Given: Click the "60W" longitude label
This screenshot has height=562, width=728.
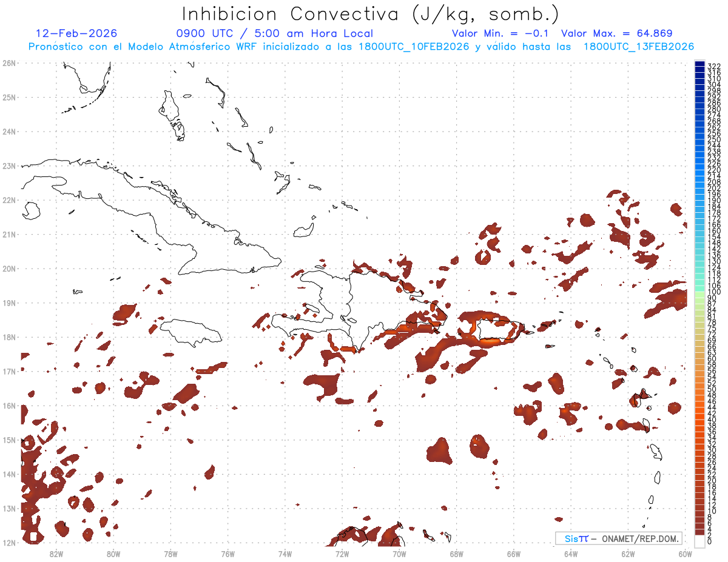Looking at the screenshot, I should [x=686, y=554].
